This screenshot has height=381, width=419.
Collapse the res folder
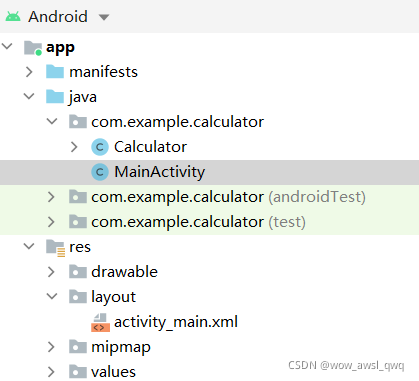tap(29, 246)
